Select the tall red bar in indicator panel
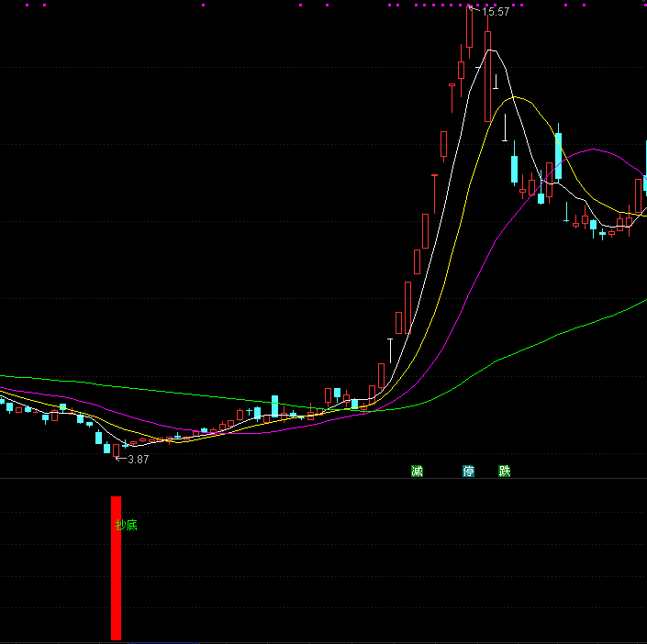The image size is (647, 644). click(116, 568)
